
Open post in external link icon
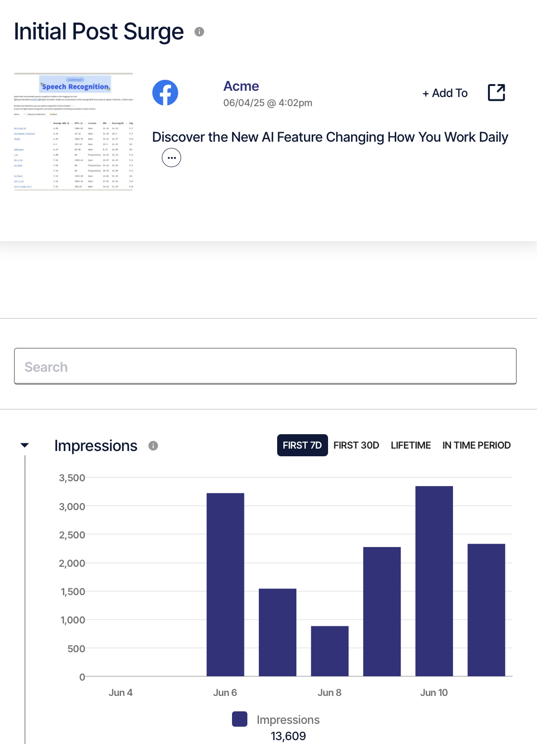coord(497,93)
